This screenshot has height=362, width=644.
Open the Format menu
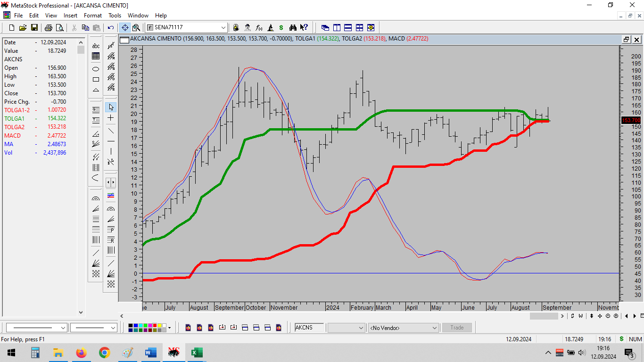click(93, 16)
